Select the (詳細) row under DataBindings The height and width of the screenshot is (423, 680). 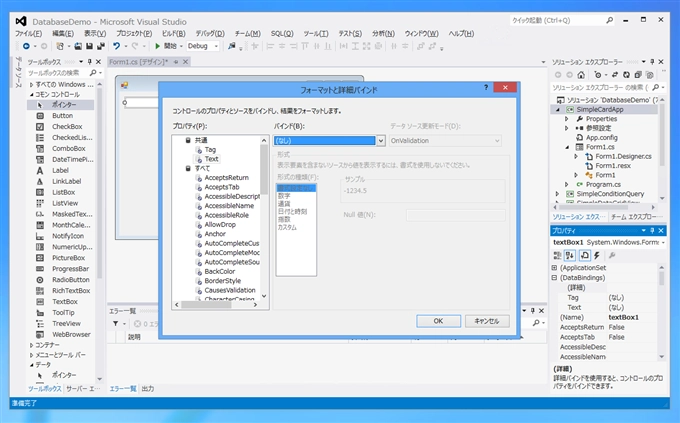point(605,288)
